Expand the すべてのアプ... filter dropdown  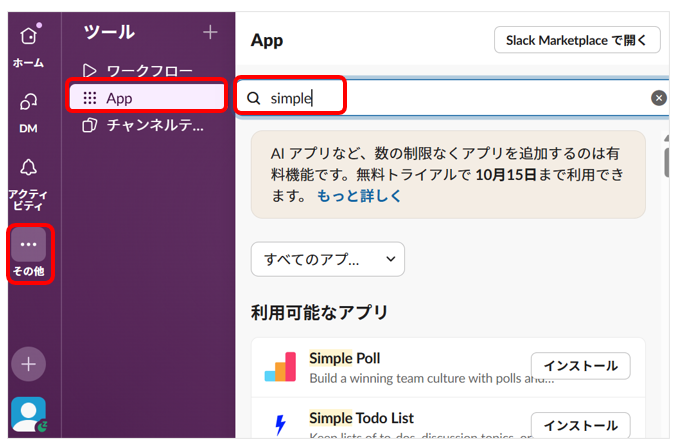(x=328, y=259)
